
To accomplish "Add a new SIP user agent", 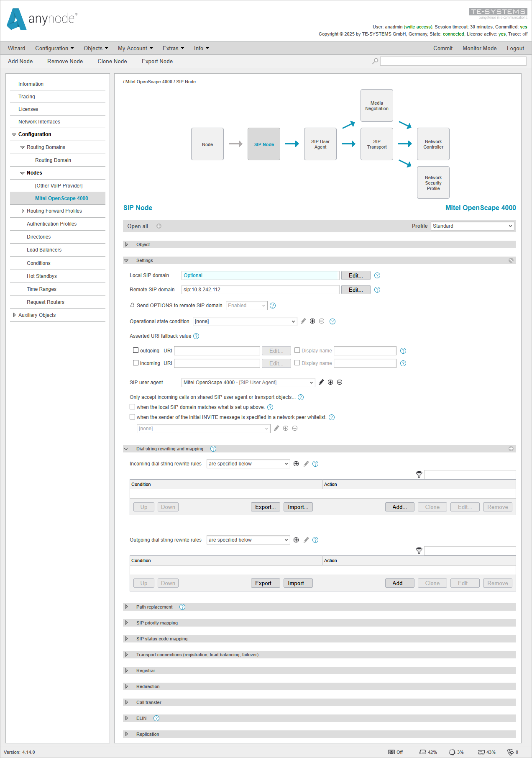I will click(x=330, y=382).
